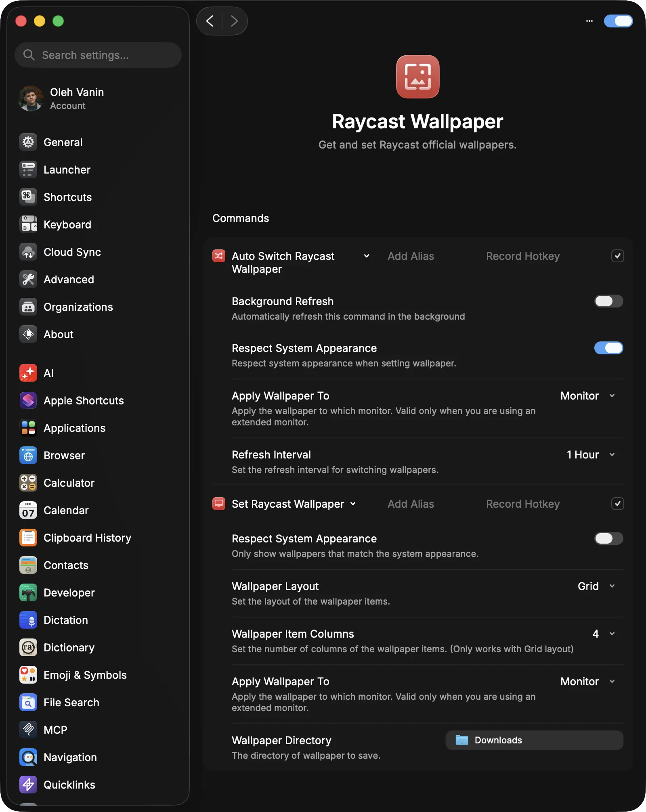
Task: Click the About Raycast icon
Action: pyautogui.click(x=28, y=334)
